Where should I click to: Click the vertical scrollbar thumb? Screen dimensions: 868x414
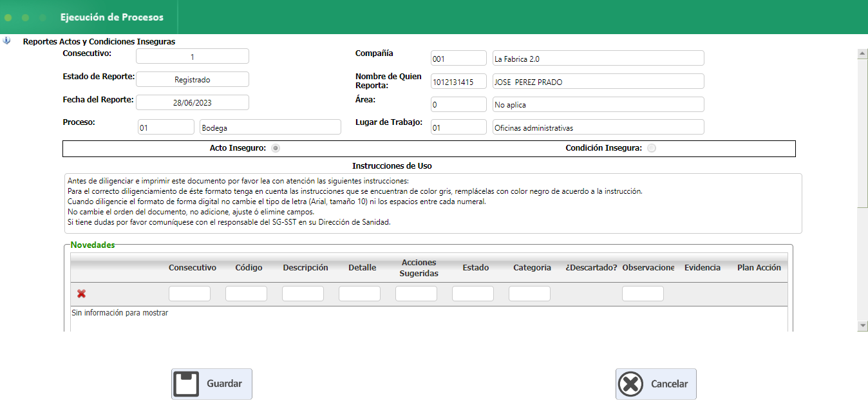863,133
